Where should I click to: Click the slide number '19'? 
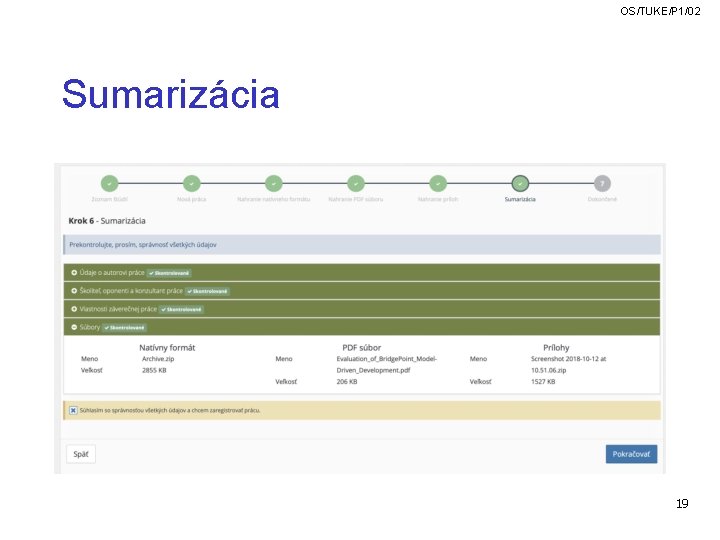click(682, 504)
